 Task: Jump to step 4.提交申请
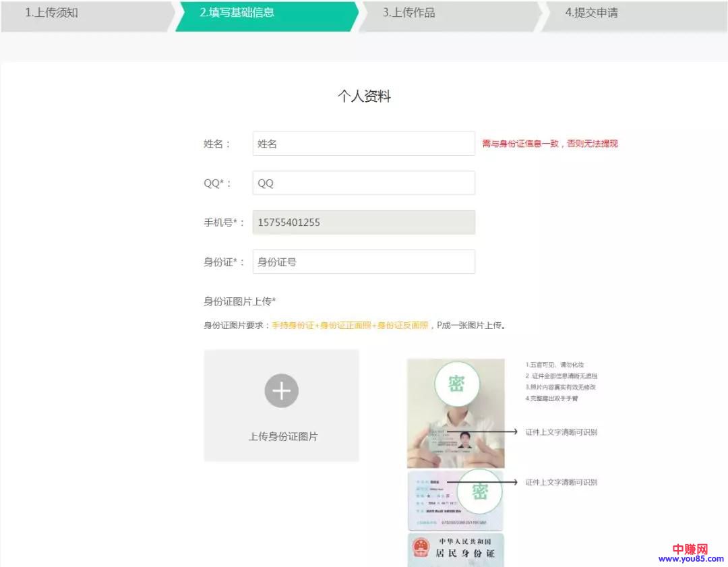click(x=591, y=13)
